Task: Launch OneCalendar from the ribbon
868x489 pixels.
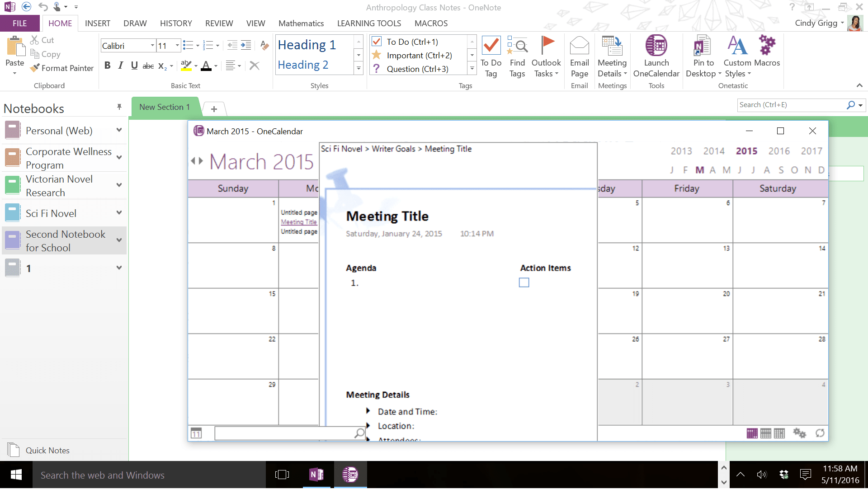Action: [x=656, y=57]
